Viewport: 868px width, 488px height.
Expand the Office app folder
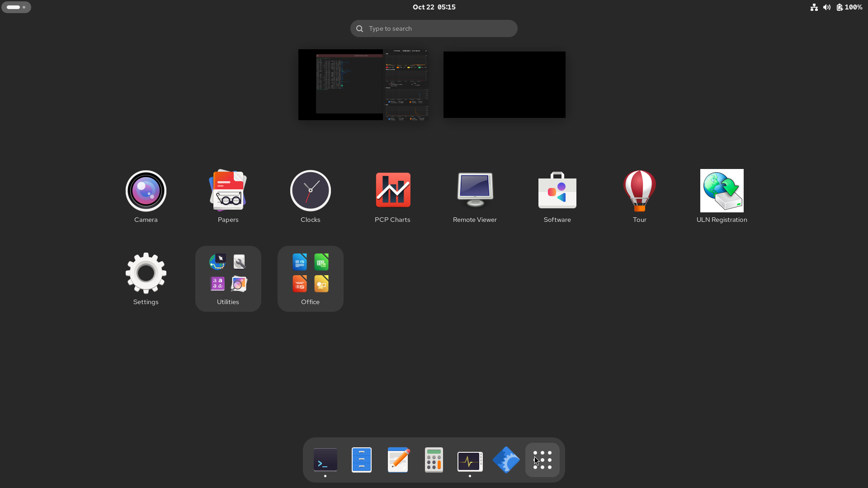(310, 278)
